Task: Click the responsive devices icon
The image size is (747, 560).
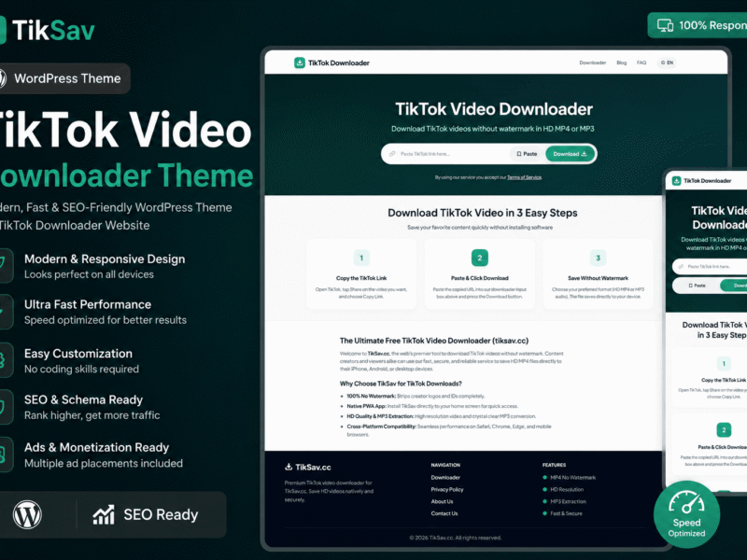Action: pos(665,25)
